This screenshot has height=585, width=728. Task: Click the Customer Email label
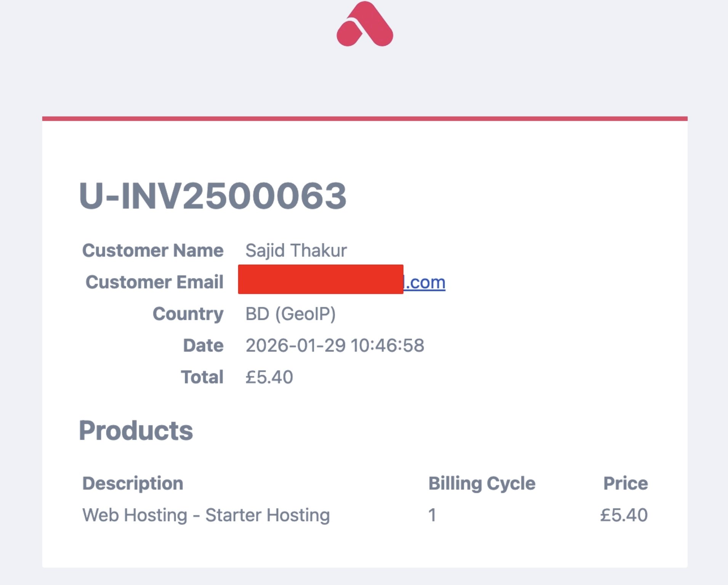click(x=154, y=282)
